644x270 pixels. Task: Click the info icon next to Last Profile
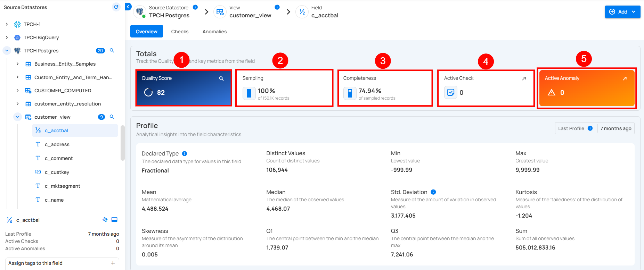coord(590,128)
